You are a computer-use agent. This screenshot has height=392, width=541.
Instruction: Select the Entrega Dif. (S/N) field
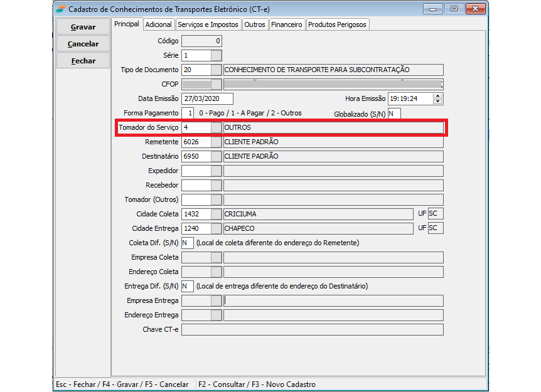187,286
